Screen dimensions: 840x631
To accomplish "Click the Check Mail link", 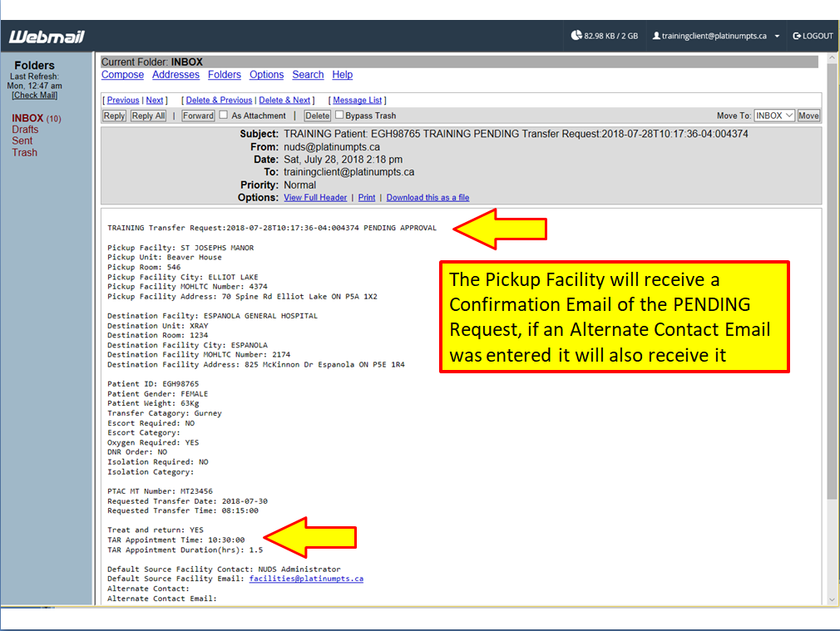I will [34, 96].
